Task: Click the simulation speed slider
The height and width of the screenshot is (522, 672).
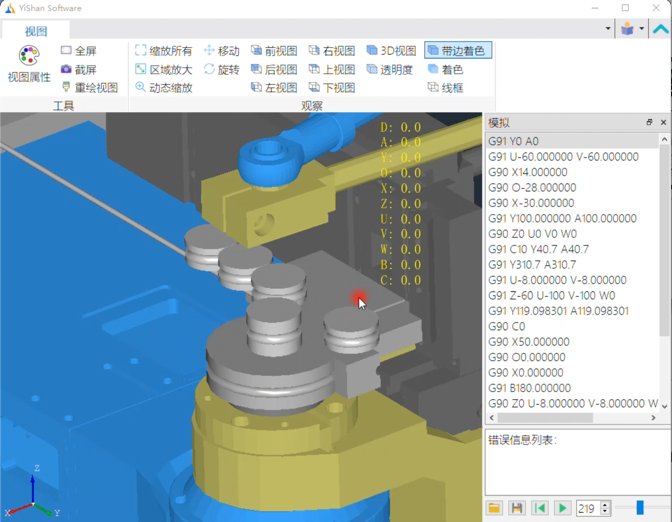Action: pyautogui.click(x=640, y=508)
